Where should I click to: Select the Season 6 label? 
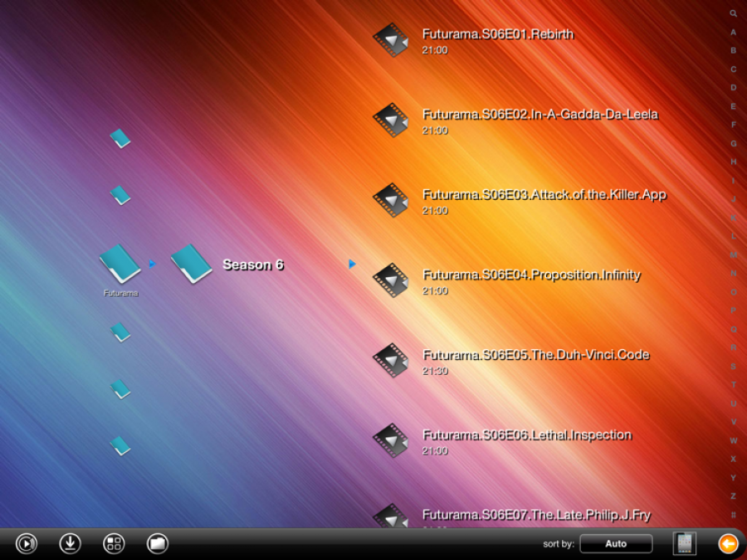pyautogui.click(x=253, y=265)
